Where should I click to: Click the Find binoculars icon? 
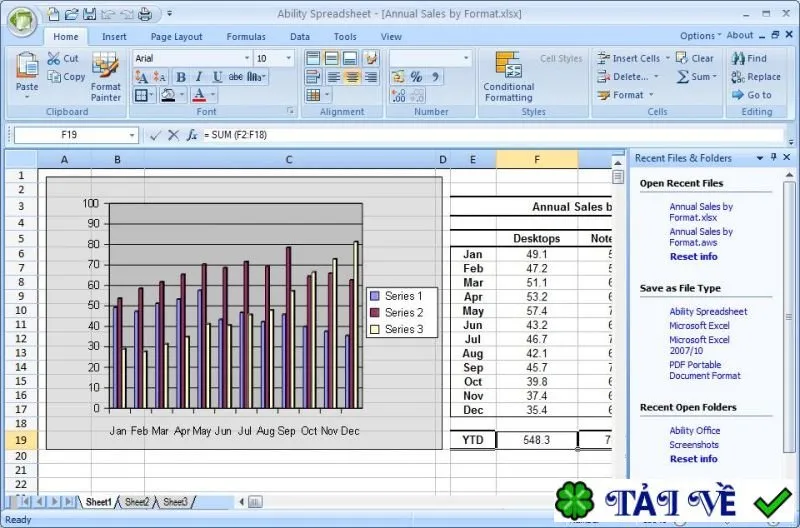pyautogui.click(x=738, y=58)
